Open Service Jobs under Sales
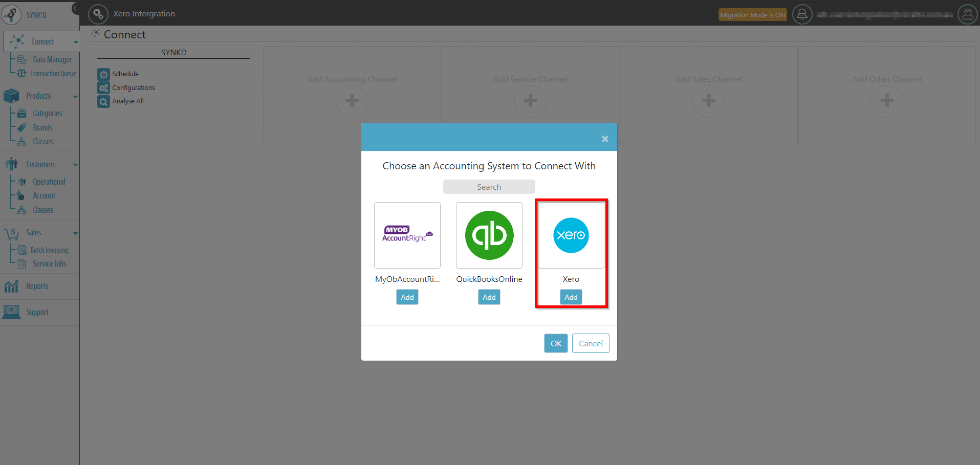Screen dimensions: 980x465 tap(50, 264)
